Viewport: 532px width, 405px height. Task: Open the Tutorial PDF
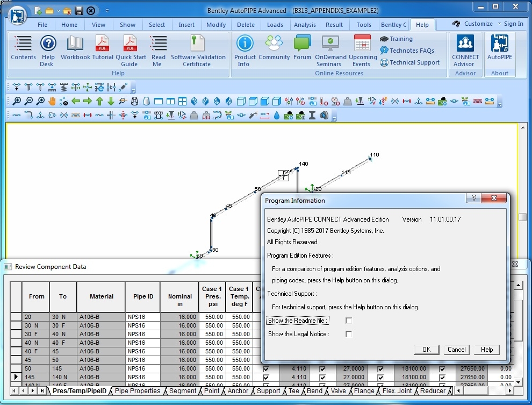[x=102, y=48]
